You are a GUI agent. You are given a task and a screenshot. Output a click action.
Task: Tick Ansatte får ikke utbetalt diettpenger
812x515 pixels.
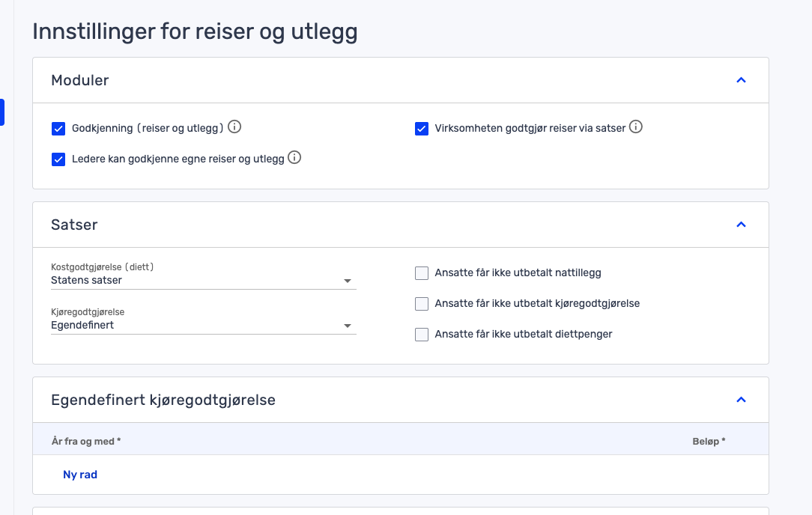pos(422,335)
